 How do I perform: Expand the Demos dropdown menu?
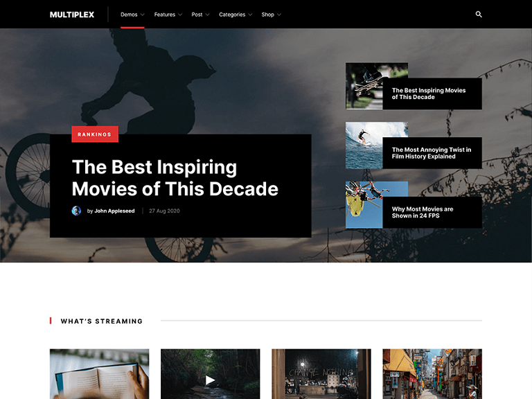click(x=132, y=15)
